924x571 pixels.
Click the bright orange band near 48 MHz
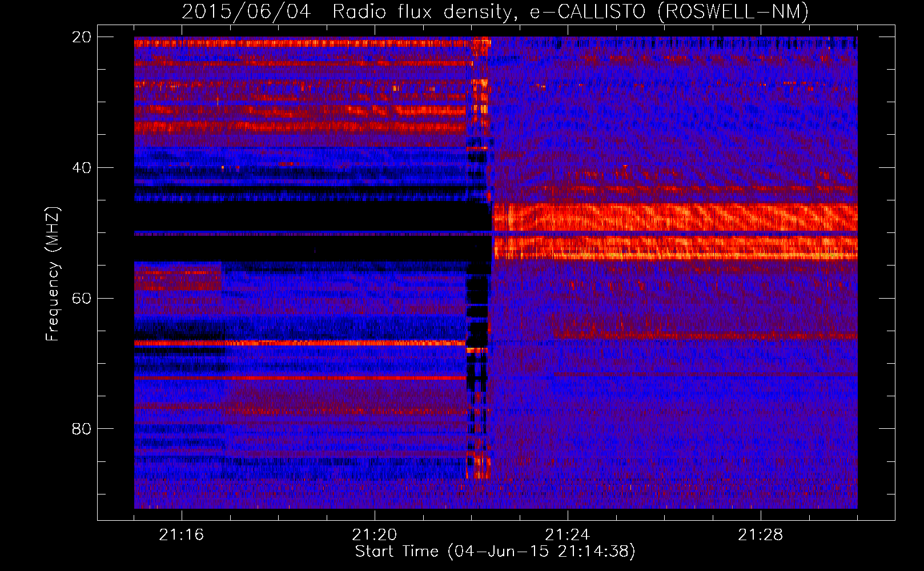coord(674,217)
